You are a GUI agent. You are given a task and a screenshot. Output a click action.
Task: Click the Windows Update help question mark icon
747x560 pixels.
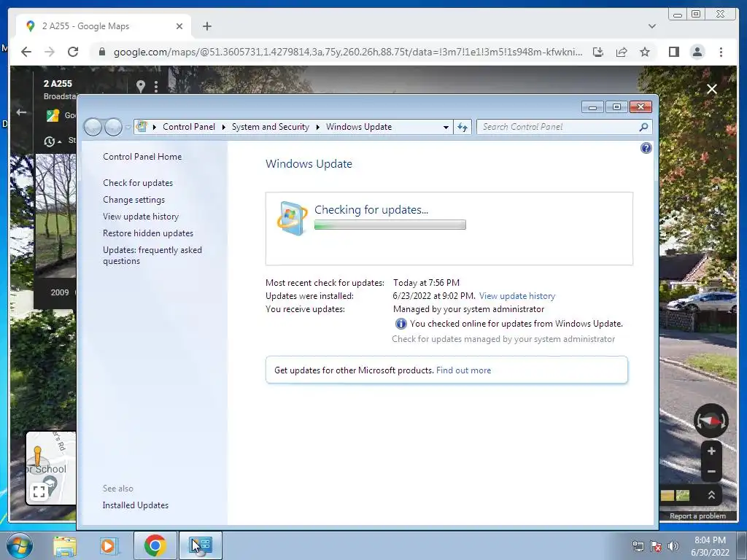[x=646, y=148]
